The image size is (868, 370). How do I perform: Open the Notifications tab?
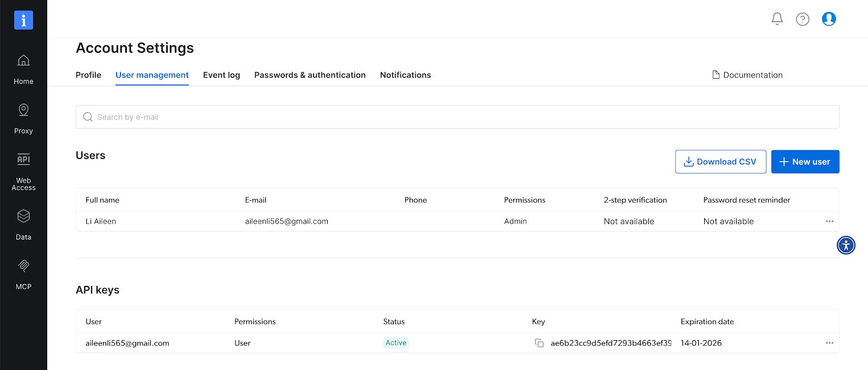[405, 75]
